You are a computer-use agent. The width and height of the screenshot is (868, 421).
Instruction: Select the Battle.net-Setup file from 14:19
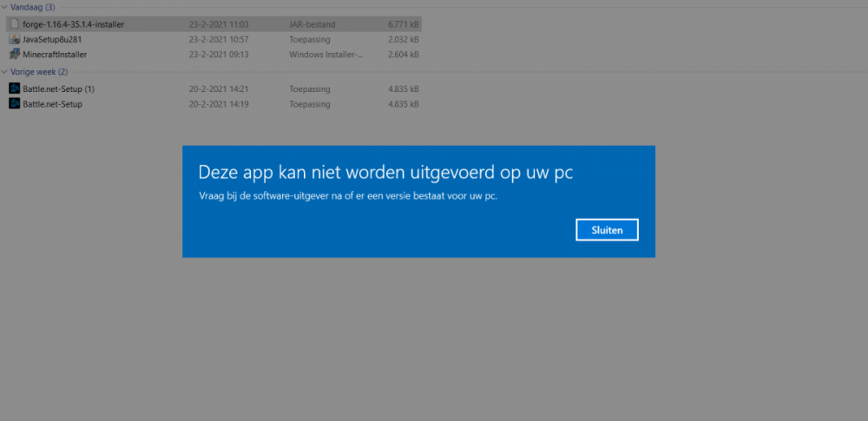pyautogui.click(x=52, y=104)
